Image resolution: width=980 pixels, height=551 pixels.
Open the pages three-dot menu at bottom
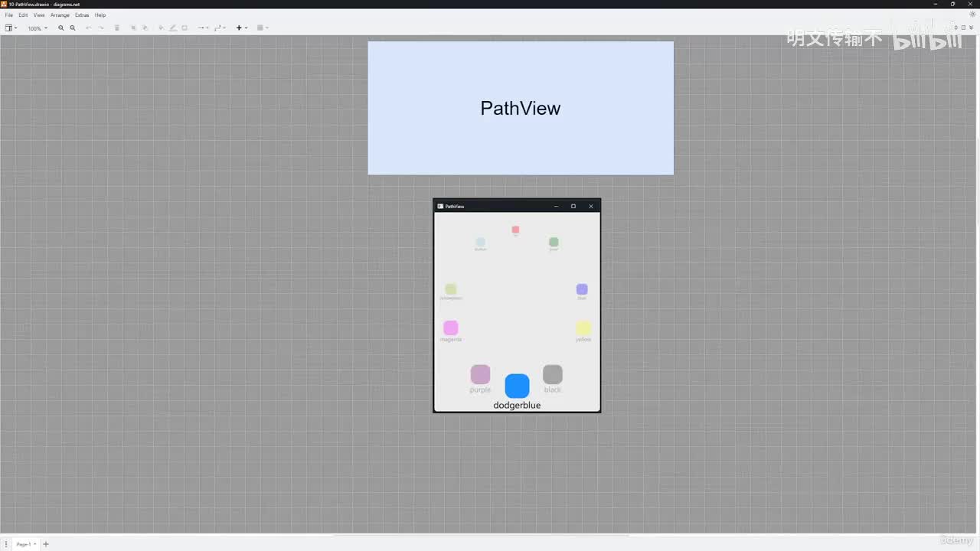[x=6, y=544]
